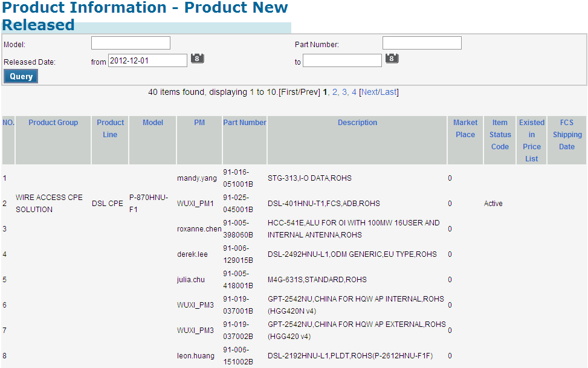Sort by Product Line column header
588x368 pixels.
[x=110, y=128]
